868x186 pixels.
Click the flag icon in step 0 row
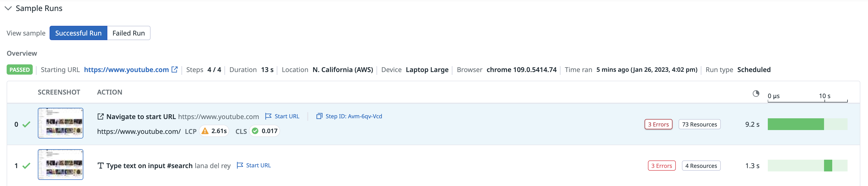click(x=268, y=116)
